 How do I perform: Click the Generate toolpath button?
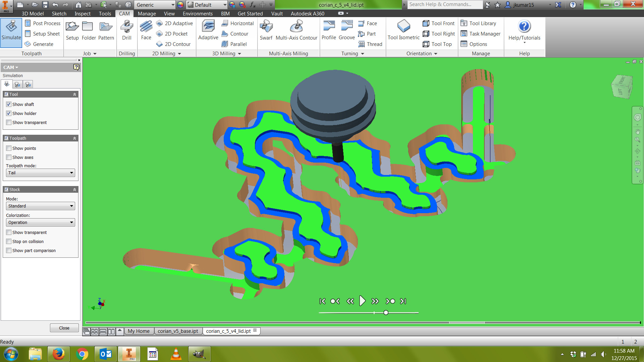pos(43,44)
